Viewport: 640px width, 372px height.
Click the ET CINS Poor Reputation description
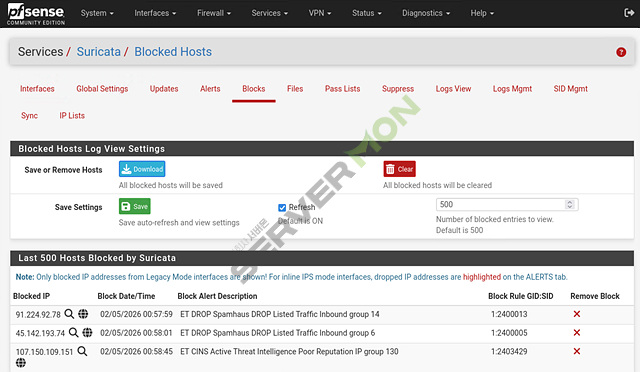pos(289,351)
